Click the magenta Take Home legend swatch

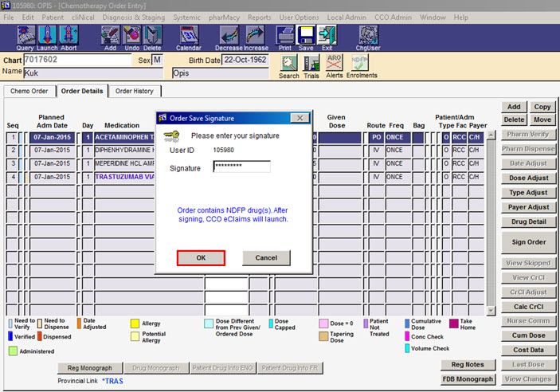(453, 323)
